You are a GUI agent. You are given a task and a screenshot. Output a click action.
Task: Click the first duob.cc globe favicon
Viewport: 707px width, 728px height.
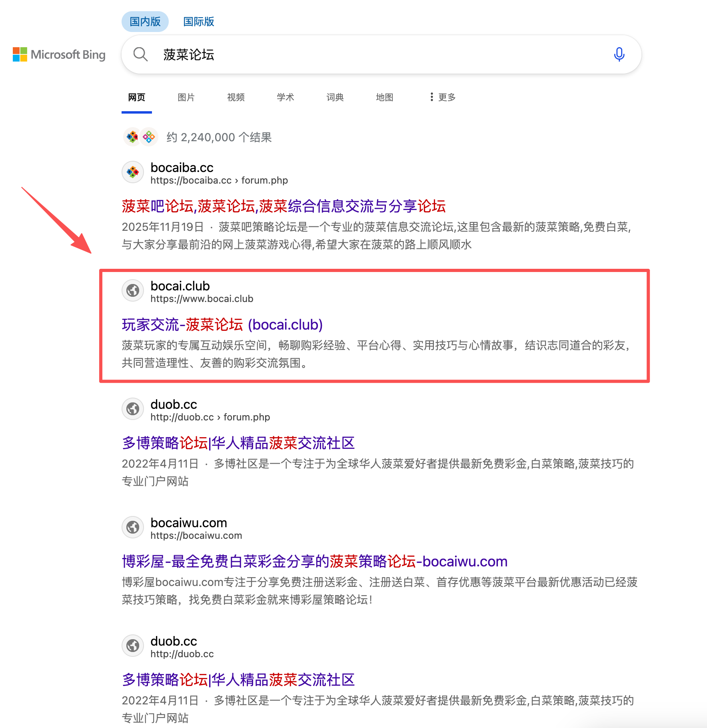[x=133, y=409]
